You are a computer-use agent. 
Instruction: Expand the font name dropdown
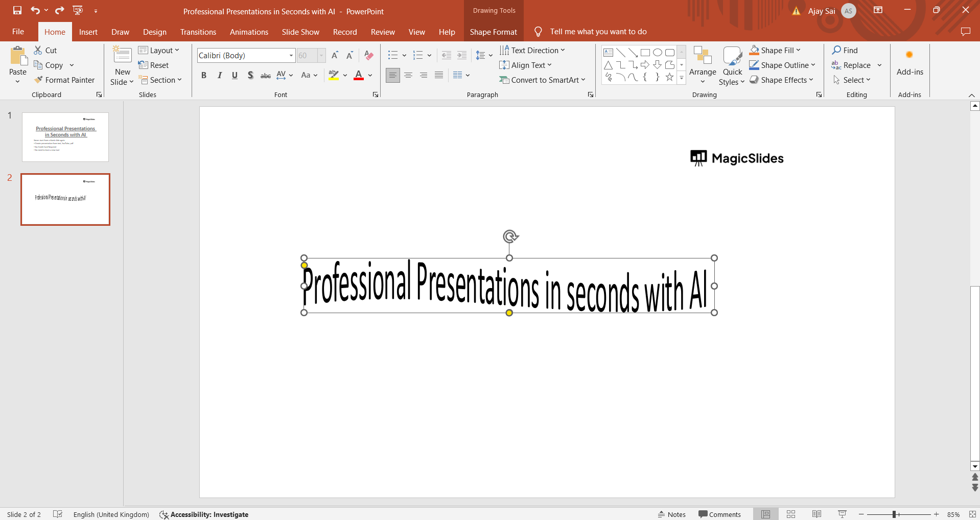coord(291,55)
